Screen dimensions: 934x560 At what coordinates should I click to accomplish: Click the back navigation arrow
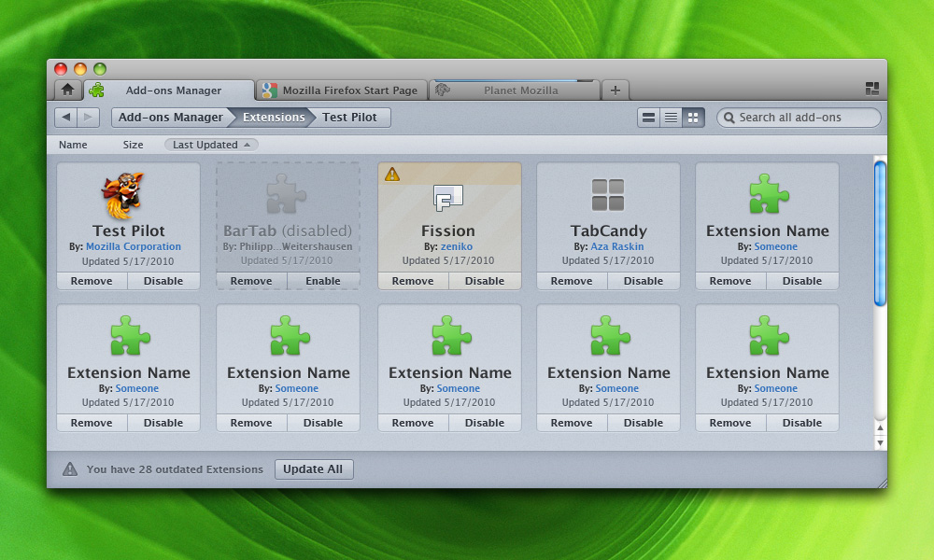tap(65, 118)
